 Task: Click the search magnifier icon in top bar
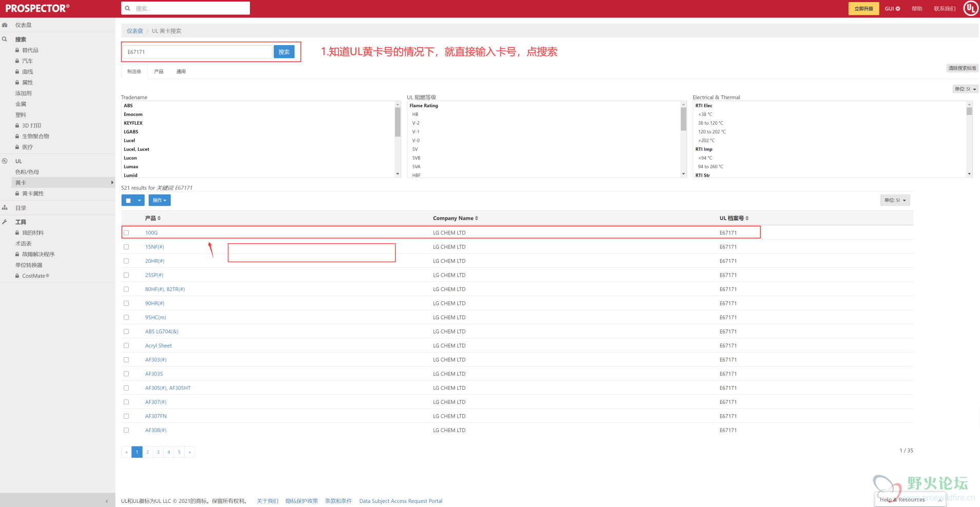click(128, 8)
